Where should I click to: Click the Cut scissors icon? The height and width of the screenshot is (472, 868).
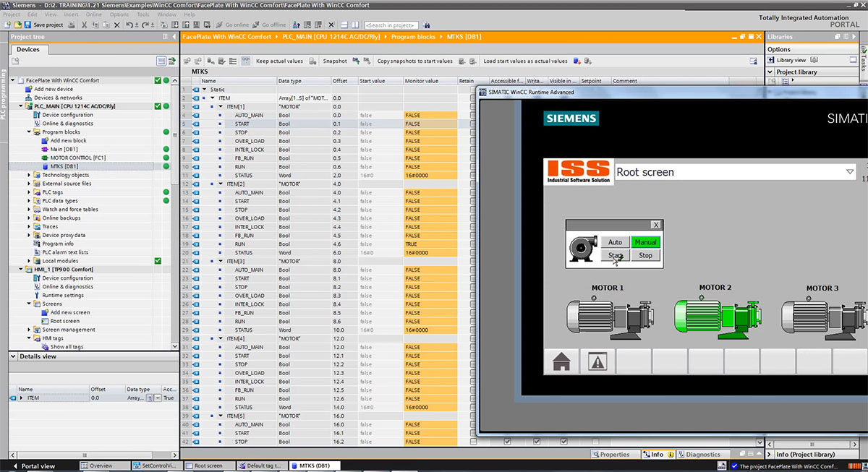pyautogui.click(x=85, y=25)
